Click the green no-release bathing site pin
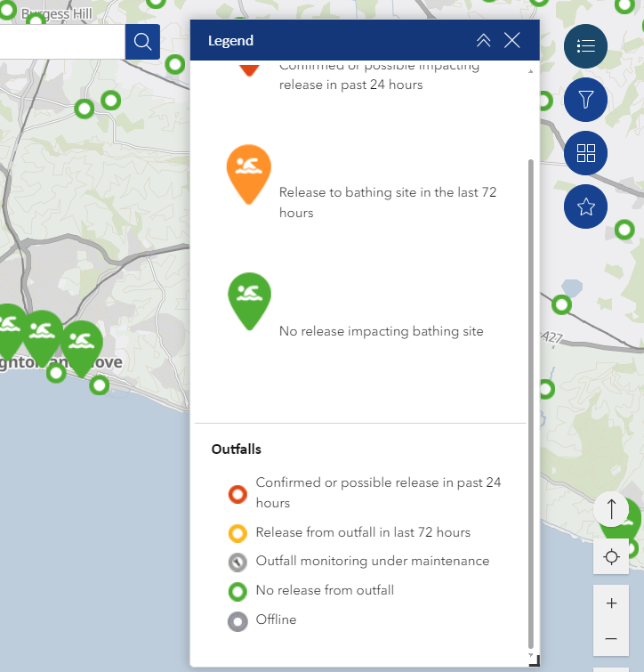The width and height of the screenshot is (644, 672). coord(249,298)
